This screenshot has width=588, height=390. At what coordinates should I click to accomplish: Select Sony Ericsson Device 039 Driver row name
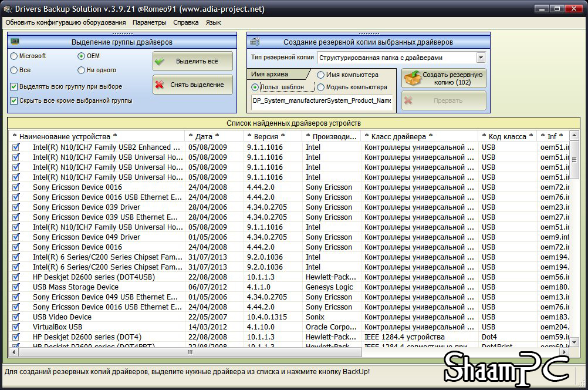tap(86, 207)
